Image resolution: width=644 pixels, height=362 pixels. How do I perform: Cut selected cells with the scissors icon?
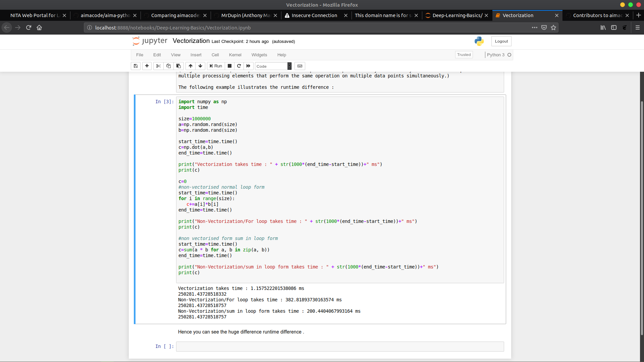coord(158,66)
